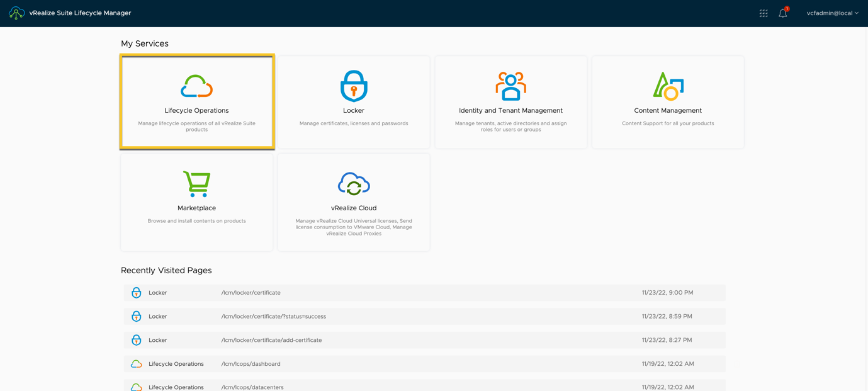
Task: Click the 11/23/22, 8:59 PM timestamp
Action: point(667,317)
